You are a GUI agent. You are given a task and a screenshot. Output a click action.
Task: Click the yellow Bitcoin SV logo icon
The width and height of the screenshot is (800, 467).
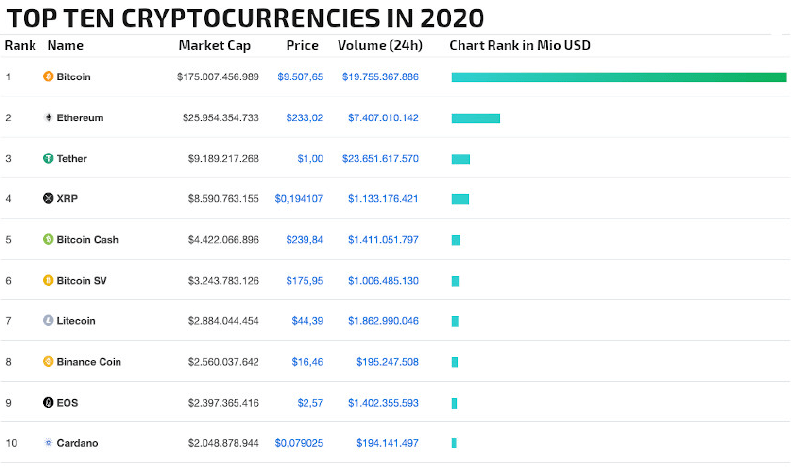click(x=48, y=280)
